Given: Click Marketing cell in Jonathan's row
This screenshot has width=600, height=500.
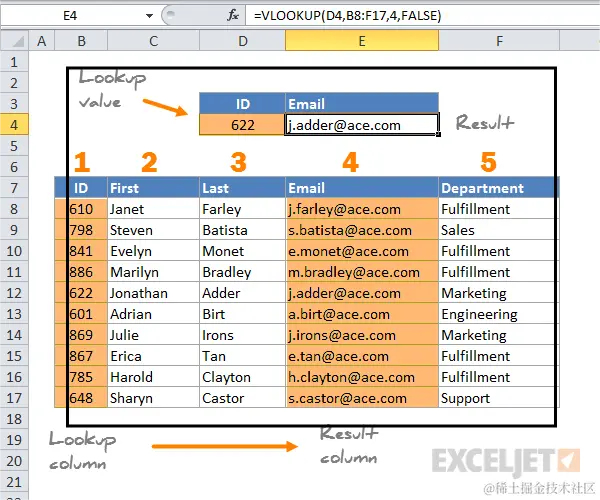Looking at the screenshot, I should click(x=499, y=293).
